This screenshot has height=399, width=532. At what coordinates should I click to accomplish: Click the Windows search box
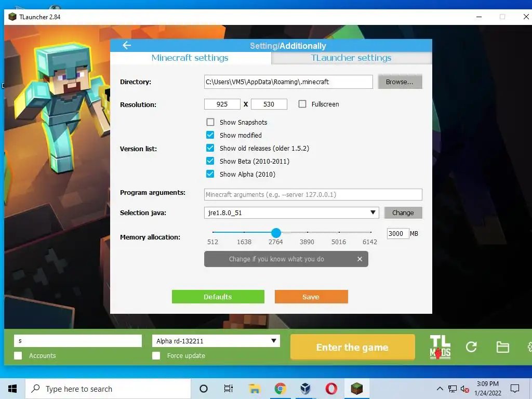(108, 389)
